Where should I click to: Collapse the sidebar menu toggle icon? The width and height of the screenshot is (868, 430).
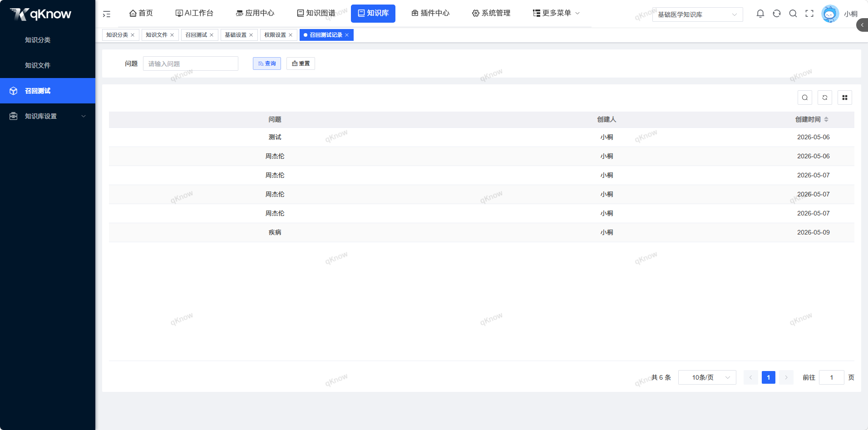tap(107, 14)
